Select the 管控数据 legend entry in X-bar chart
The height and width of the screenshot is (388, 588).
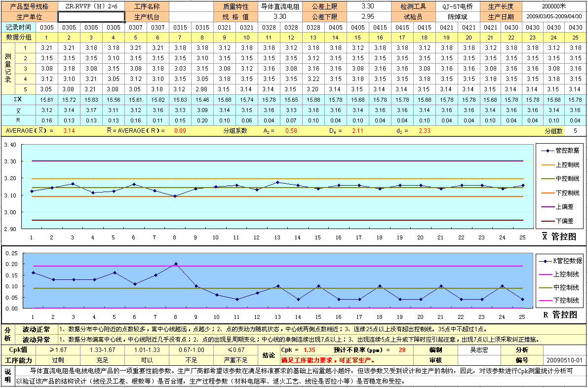pyautogui.click(x=560, y=151)
